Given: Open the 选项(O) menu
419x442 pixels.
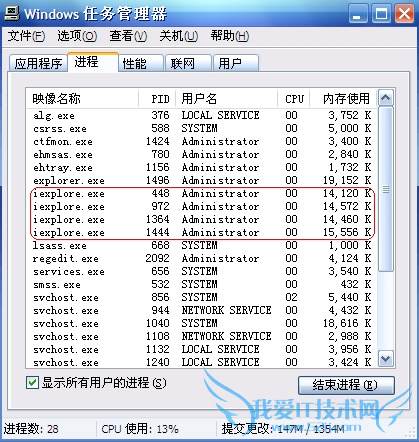Looking at the screenshot, I should click(77, 36).
